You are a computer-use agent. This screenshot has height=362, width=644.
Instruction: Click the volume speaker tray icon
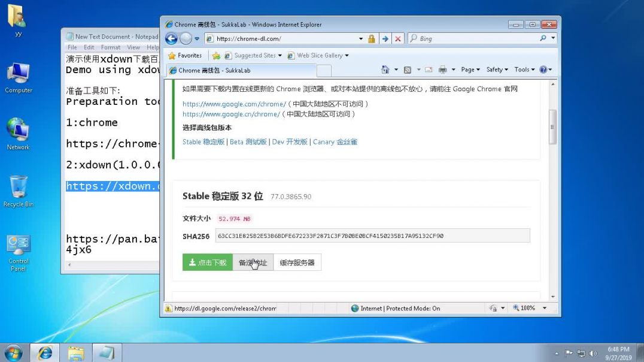[x=593, y=353]
